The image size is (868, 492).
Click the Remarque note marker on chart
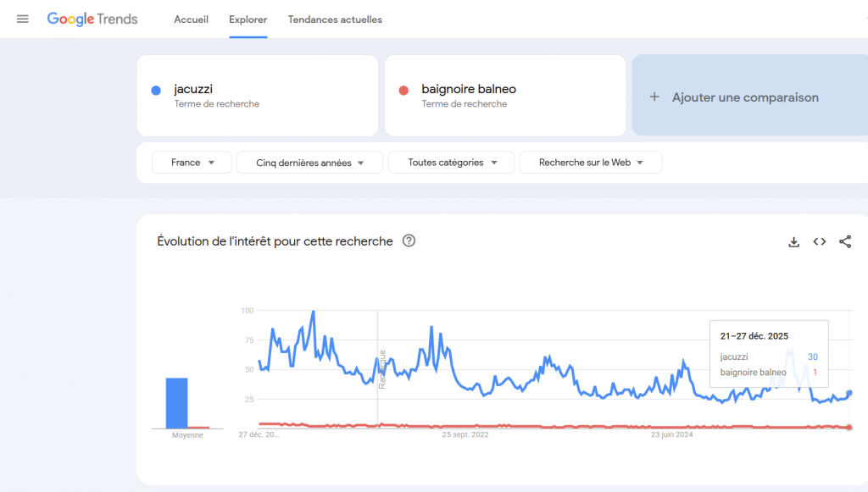pyautogui.click(x=381, y=369)
